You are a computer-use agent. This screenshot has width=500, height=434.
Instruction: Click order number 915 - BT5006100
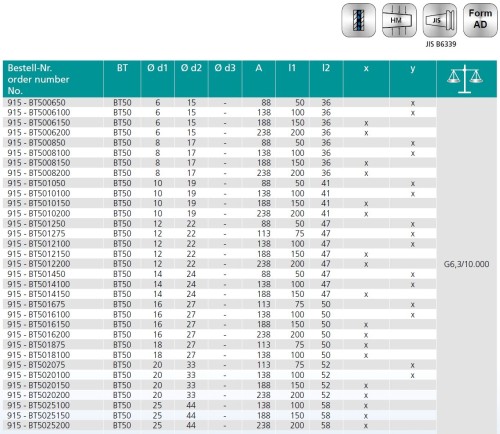pyautogui.click(x=39, y=113)
